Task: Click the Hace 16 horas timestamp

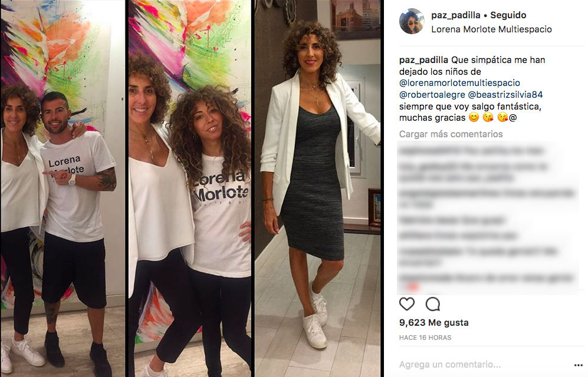Action: (425, 338)
